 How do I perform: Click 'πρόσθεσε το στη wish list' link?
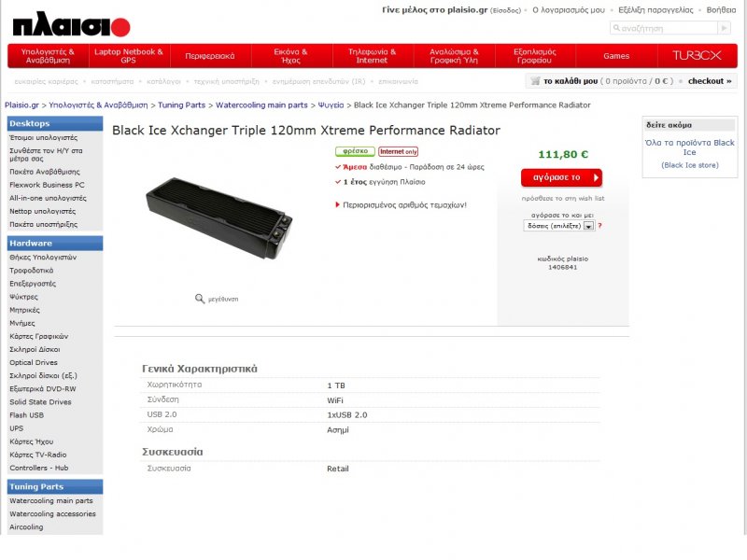563,198
